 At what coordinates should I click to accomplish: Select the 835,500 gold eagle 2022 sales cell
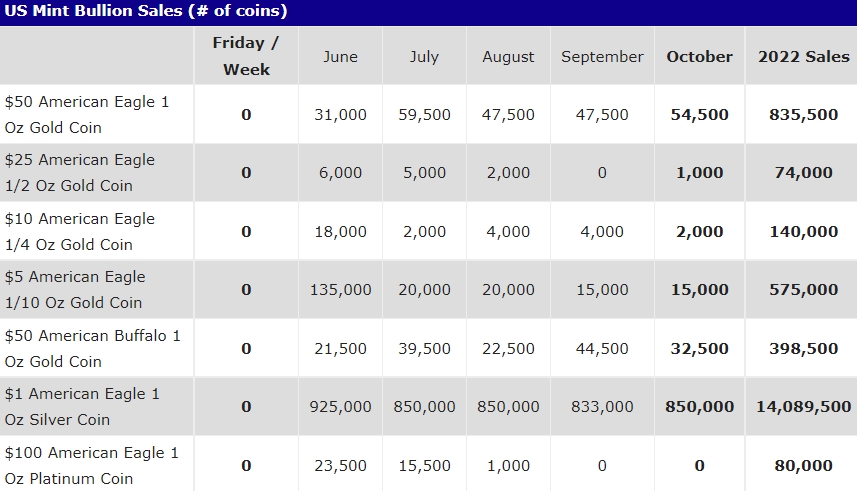[803, 115]
